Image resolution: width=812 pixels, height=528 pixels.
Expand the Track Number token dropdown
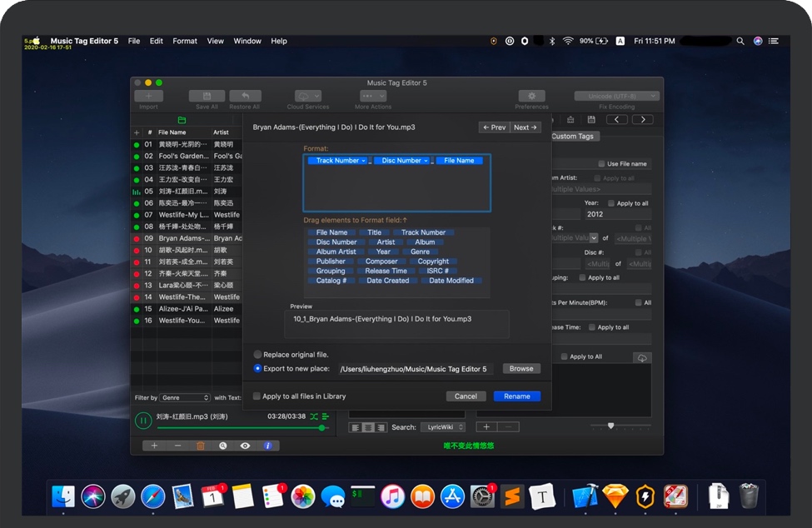(363, 161)
